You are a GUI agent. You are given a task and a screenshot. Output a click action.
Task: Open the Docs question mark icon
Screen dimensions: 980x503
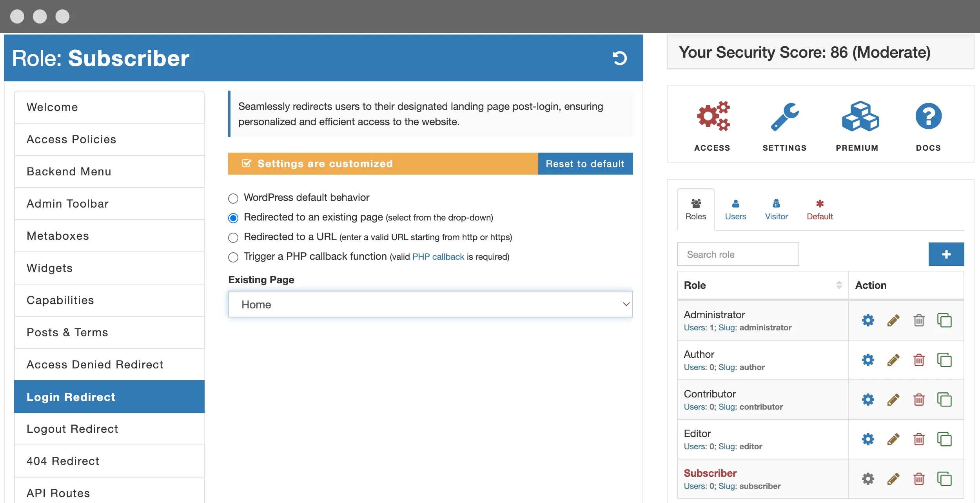coord(928,117)
